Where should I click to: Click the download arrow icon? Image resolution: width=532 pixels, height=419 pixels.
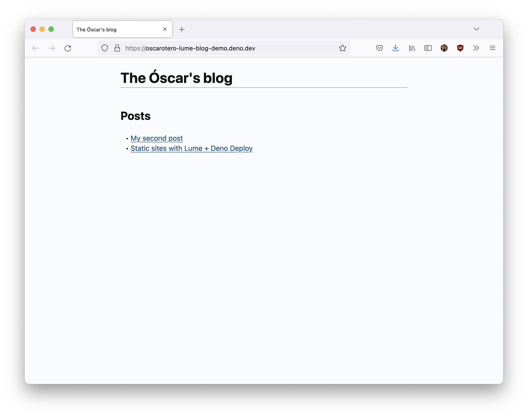pyautogui.click(x=396, y=48)
